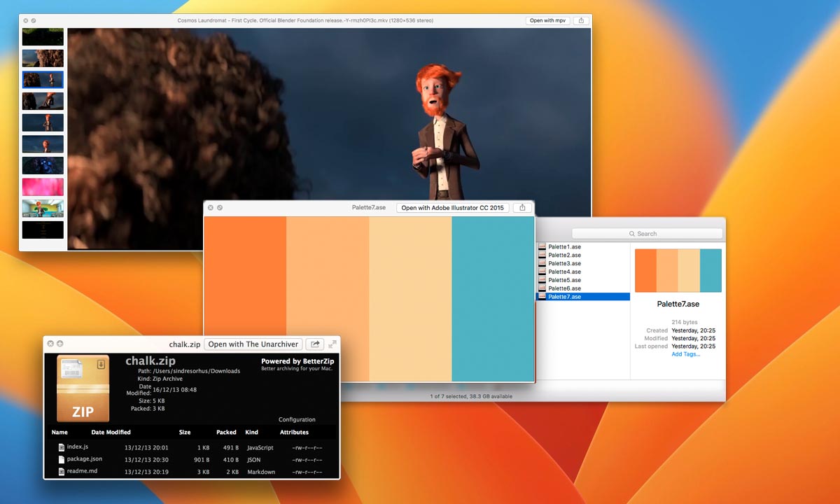This screenshot has height=504, width=840.
Task: Sort archive list by Size column
Action: click(185, 433)
